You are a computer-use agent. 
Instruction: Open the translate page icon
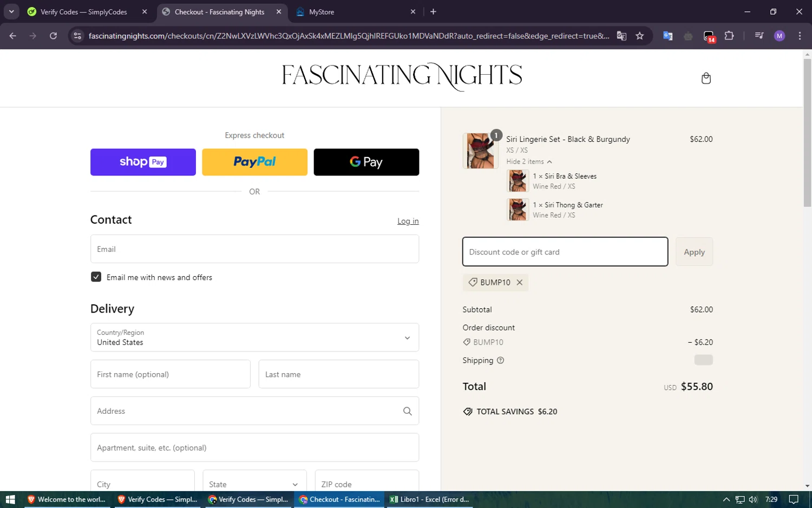click(621, 36)
